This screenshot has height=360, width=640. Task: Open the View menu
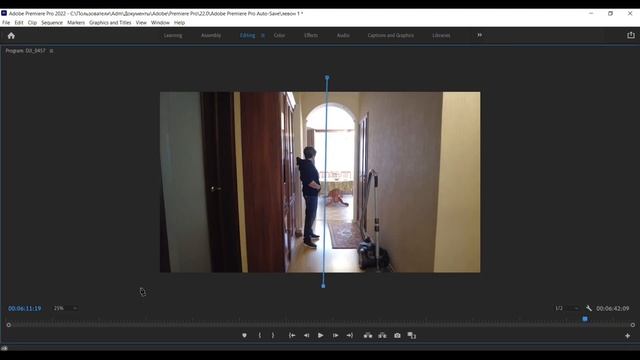click(141, 23)
